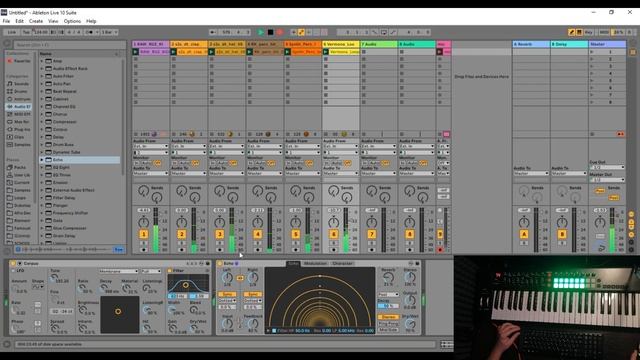640x360 pixels.
Task: Launch the clip in track 5
Action: [287, 52]
